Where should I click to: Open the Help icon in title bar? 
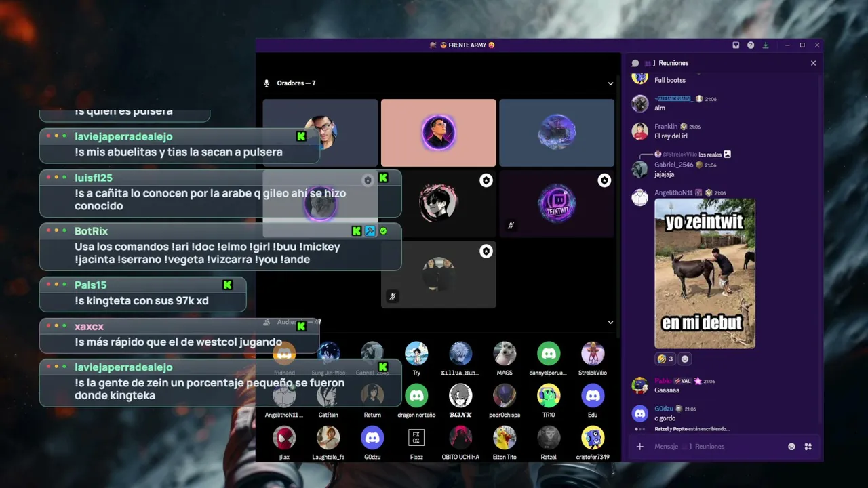751,45
